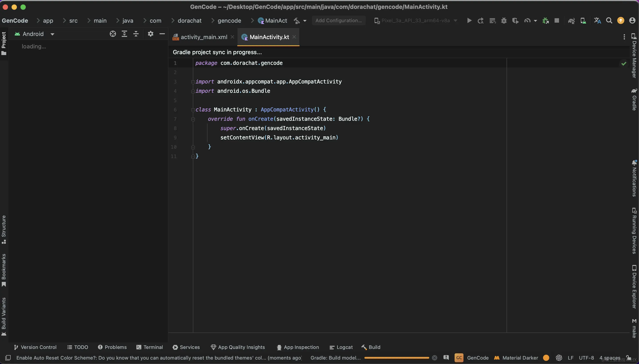Click the Select Opened File target icon
This screenshot has height=364, width=639.
[113, 34]
